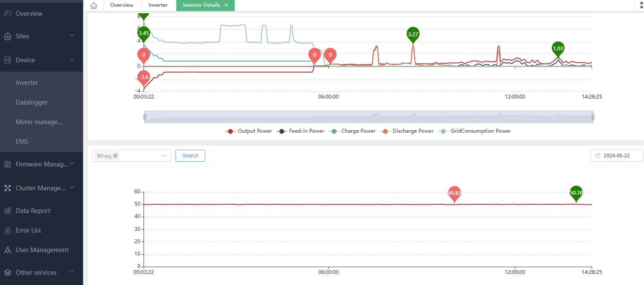Open the home icon tab

(x=94, y=6)
